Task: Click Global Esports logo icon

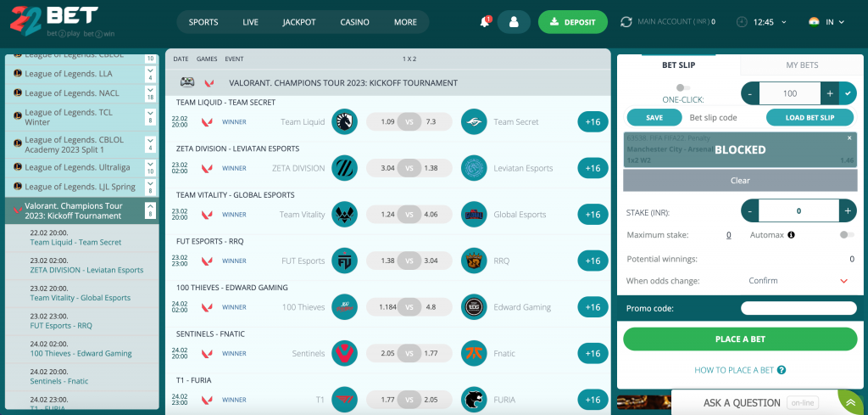Action: [x=474, y=215]
